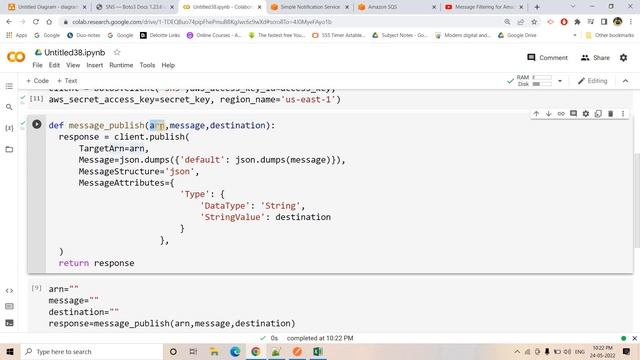
Task: Open Colab settings gear icon
Action: (x=623, y=58)
